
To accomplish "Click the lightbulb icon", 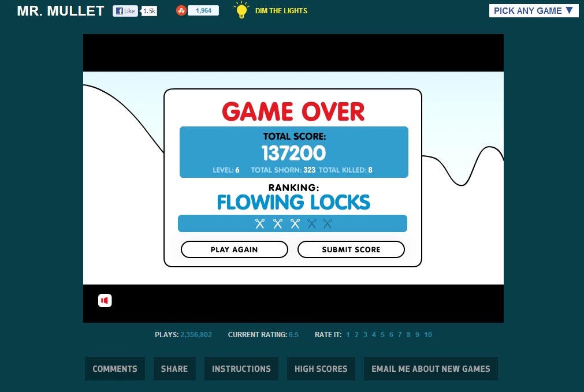I will (x=241, y=10).
